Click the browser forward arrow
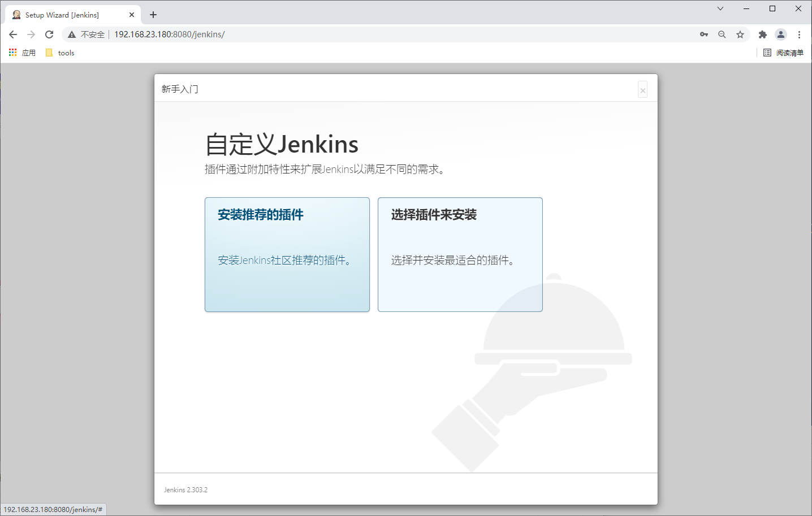Image resolution: width=812 pixels, height=516 pixels. click(x=31, y=34)
